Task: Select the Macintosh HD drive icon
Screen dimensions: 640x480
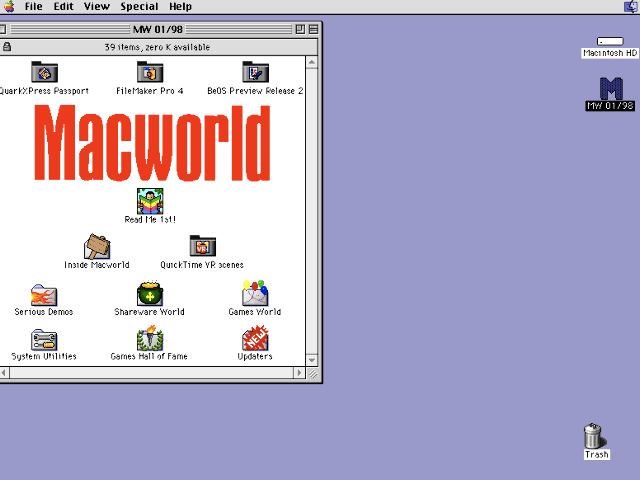Action: (x=610, y=41)
